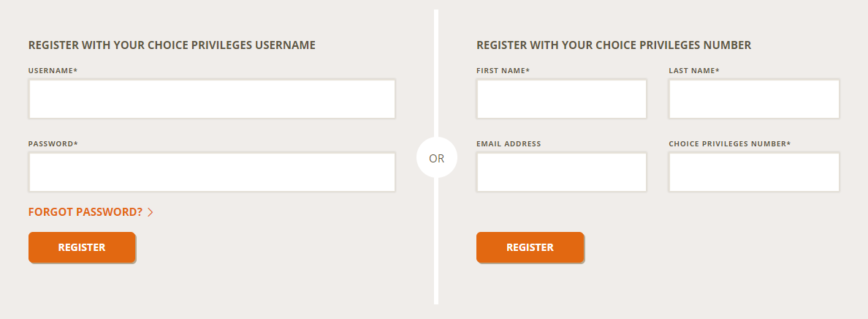Click the LAST NAME* label text
This screenshot has height=319, width=868.
click(693, 70)
